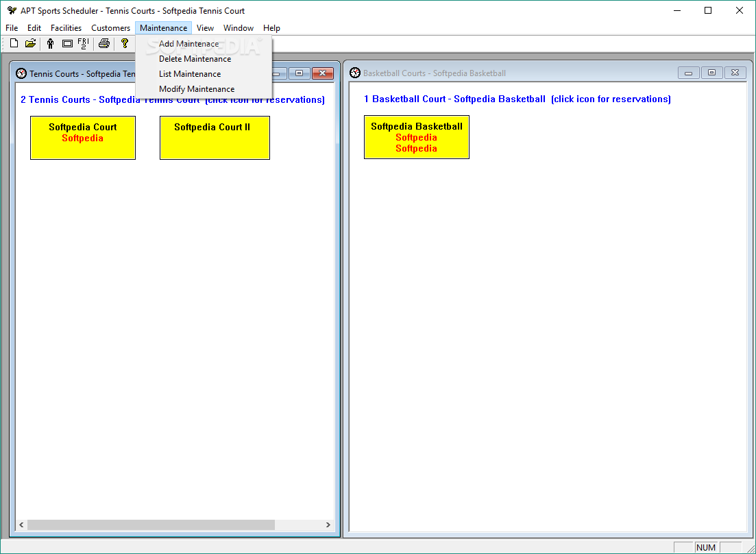This screenshot has height=554, width=756.
Task: Maximize the Basketball Courts child window
Action: click(711, 73)
